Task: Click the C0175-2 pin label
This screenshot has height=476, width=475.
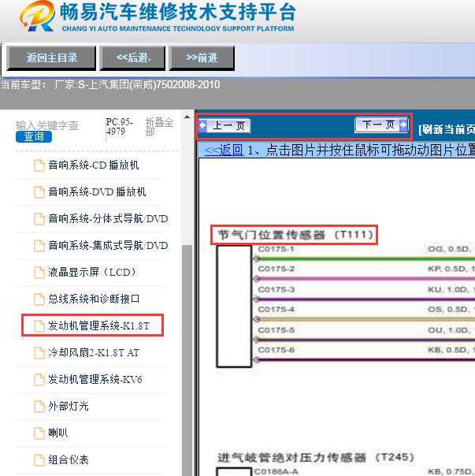Action: pos(276,269)
